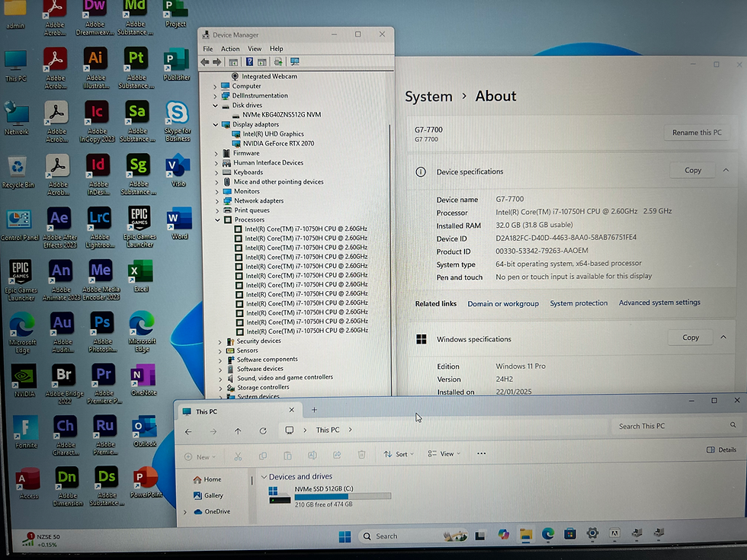Open the Fortnite desktop icon
Viewport: 747px width, 560px height.
tap(26, 432)
